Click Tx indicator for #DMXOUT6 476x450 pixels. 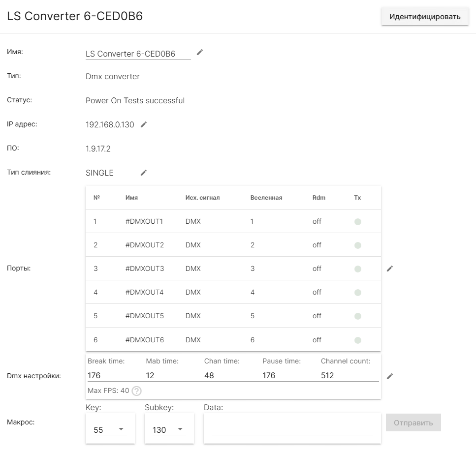click(358, 340)
